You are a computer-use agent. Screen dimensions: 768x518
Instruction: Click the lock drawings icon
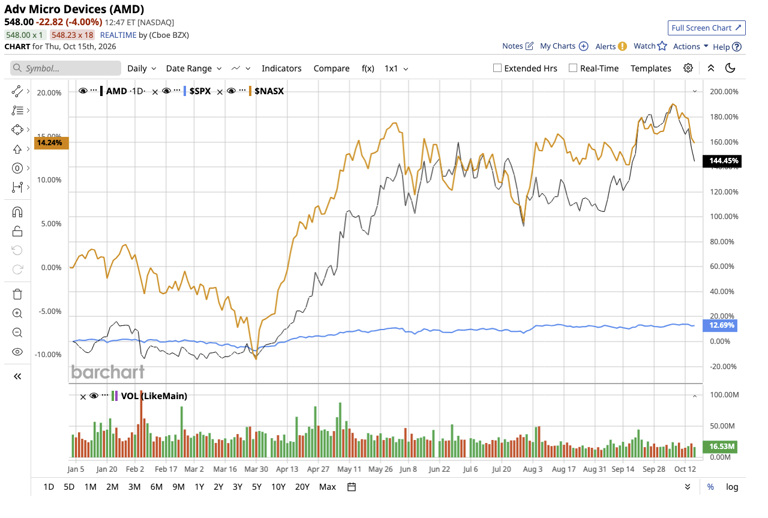(17, 231)
